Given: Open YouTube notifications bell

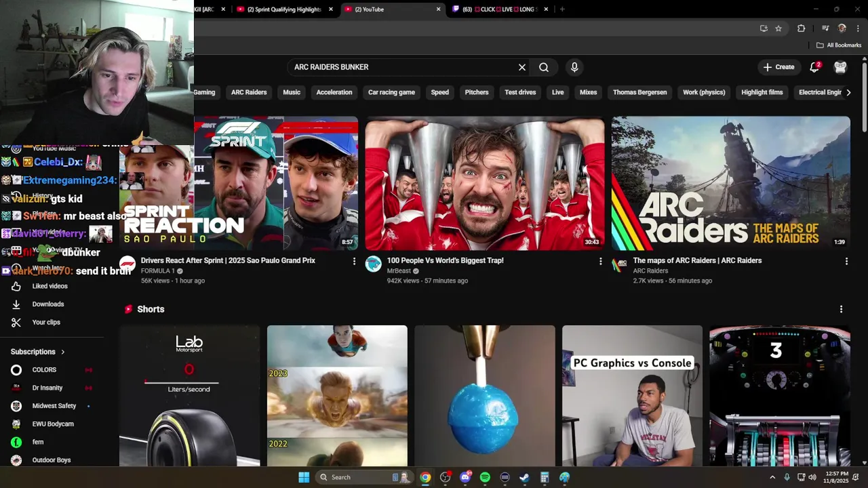Looking at the screenshot, I should (x=815, y=67).
